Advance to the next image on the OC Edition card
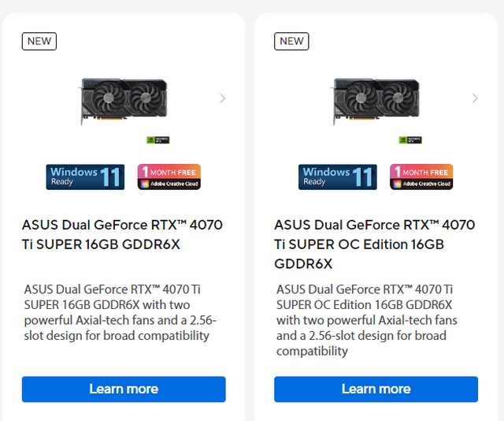This screenshot has height=421, width=504. click(x=474, y=99)
